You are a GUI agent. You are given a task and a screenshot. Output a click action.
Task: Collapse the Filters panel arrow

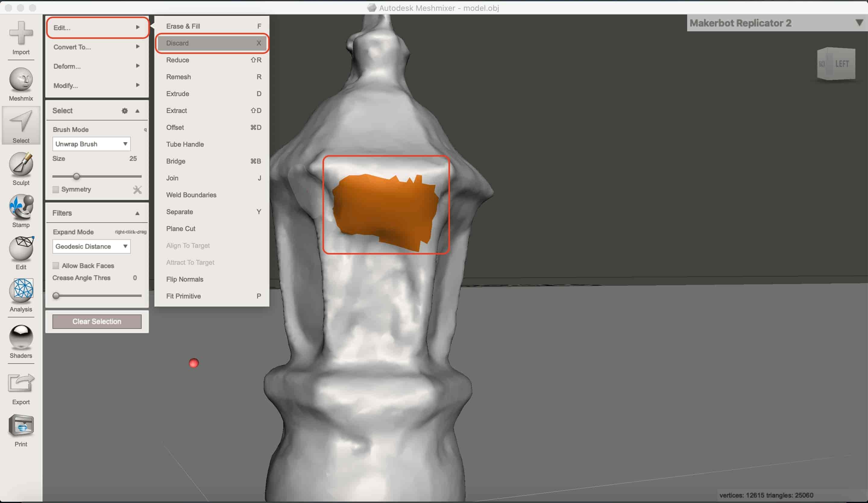point(137,214)
